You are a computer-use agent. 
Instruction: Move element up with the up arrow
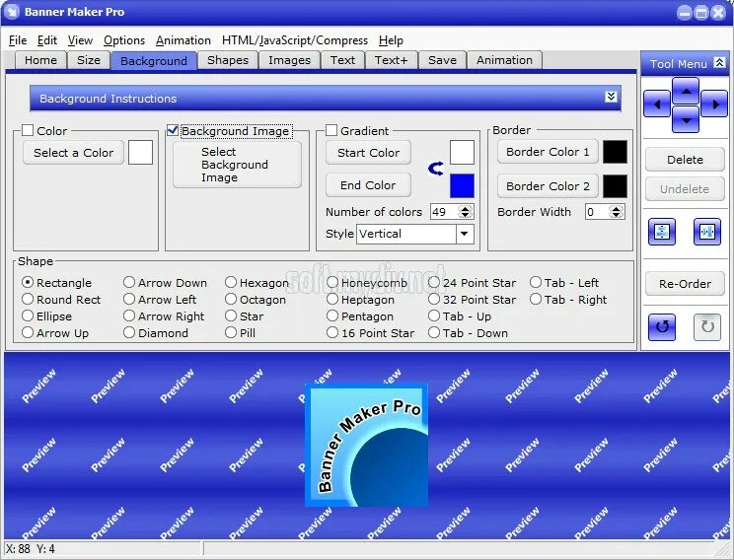pyautogui.click(x=686, y=92)
